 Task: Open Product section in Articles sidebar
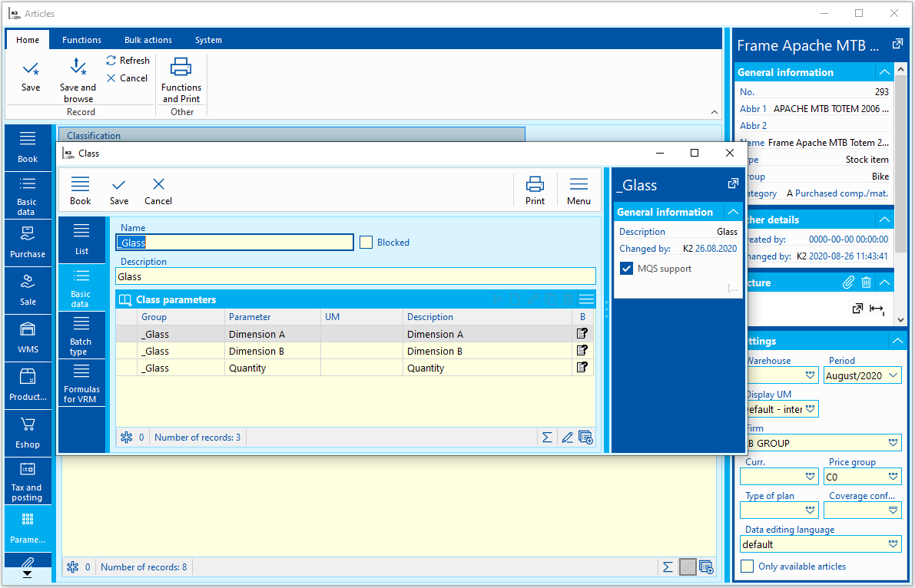(x=28, y=386)
